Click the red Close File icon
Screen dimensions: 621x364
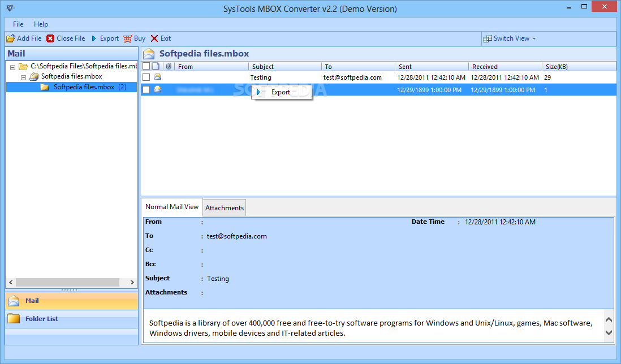(50, 38)
